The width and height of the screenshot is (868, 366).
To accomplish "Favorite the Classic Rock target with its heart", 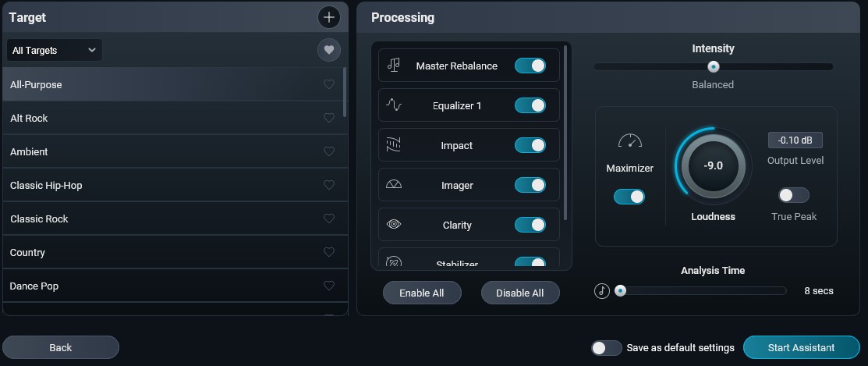I will pyautogui.click(x=329, y=219).
